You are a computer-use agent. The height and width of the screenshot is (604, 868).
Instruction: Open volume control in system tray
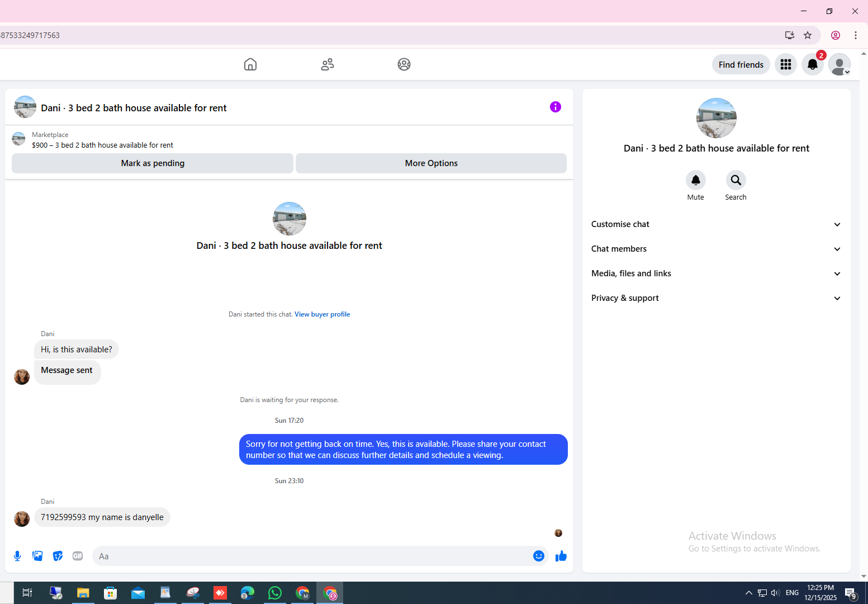coord(775,593)
